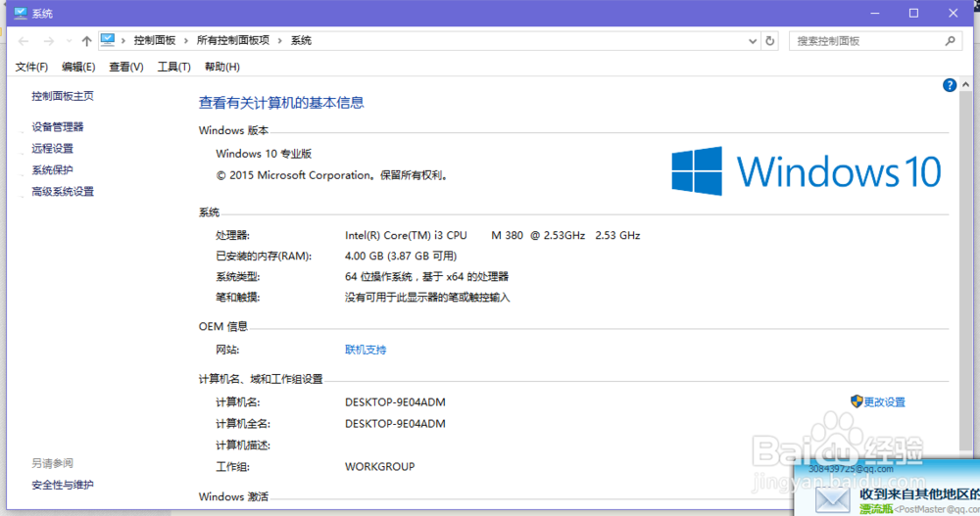Image resolution: width=980 pixels, height=516 pixels.
Task: Open 系统保护 from the sidebar
Action: [53, 170]
